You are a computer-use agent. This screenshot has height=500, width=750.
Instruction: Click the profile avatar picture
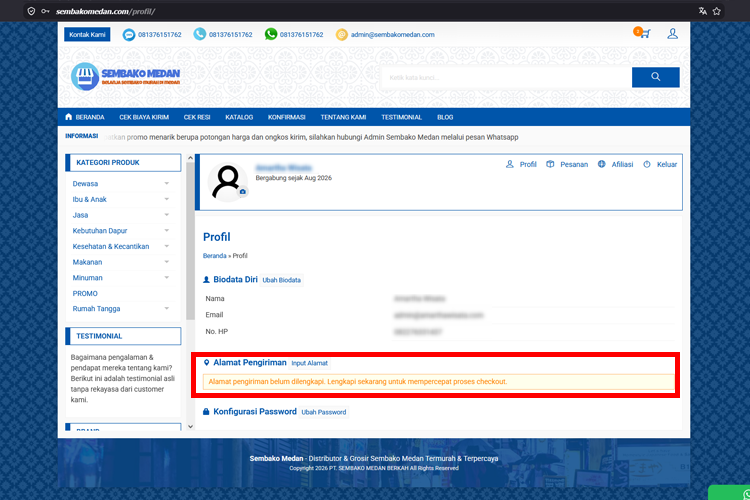tap(227, 182)
